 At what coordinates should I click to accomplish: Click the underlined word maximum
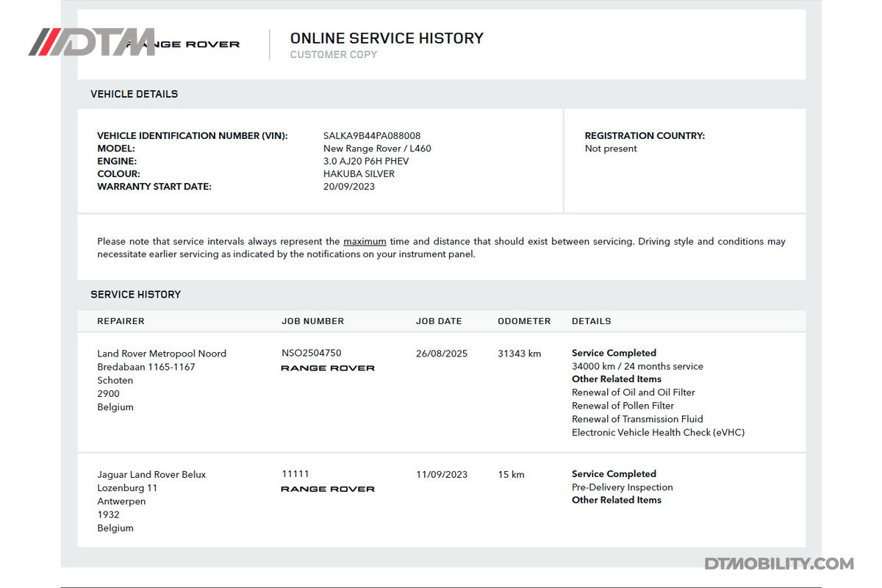tap(365, 241)
